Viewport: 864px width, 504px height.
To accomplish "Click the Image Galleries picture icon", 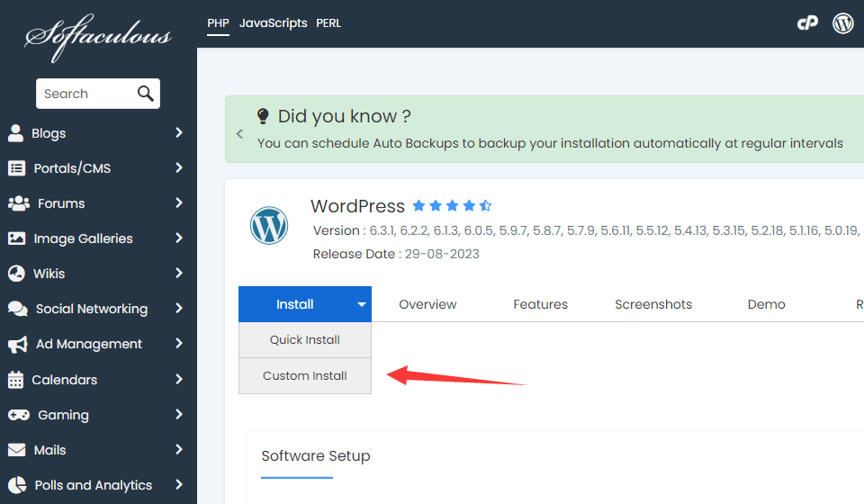I will click(x=16, y=238).
